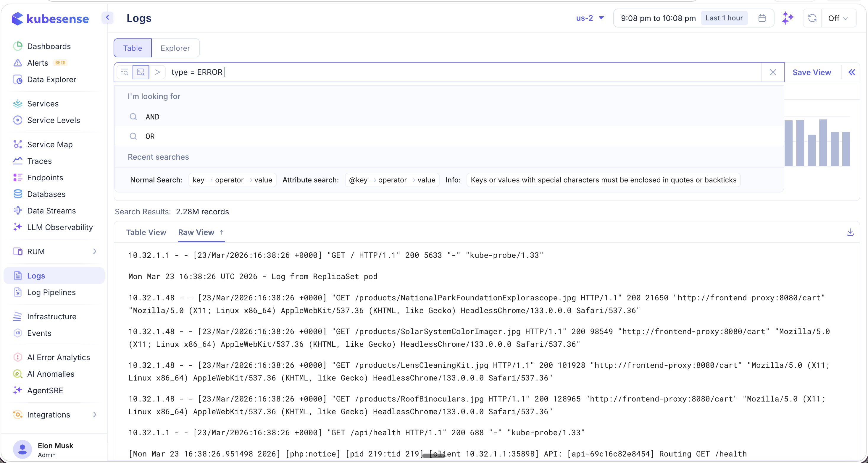This screenshot has height=463, width=868.
Task: Download logs using the download icon
Action: (850, 232)
